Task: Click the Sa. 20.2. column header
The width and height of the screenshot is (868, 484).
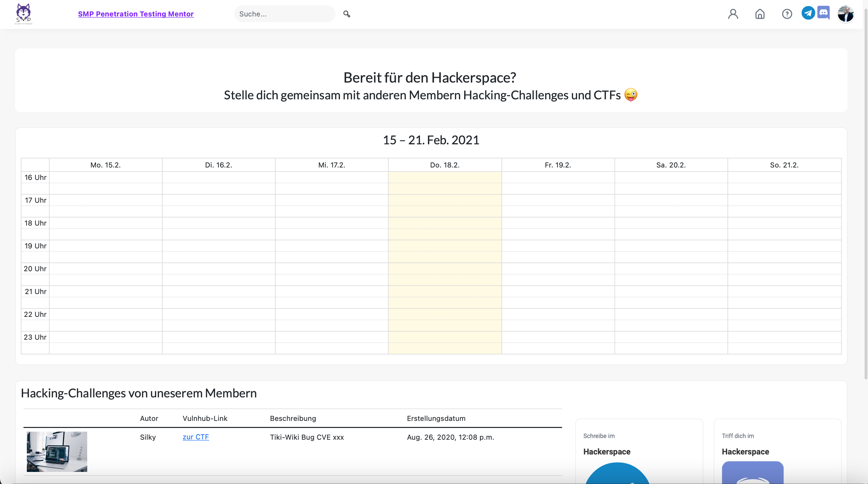Action: (671, 165)
